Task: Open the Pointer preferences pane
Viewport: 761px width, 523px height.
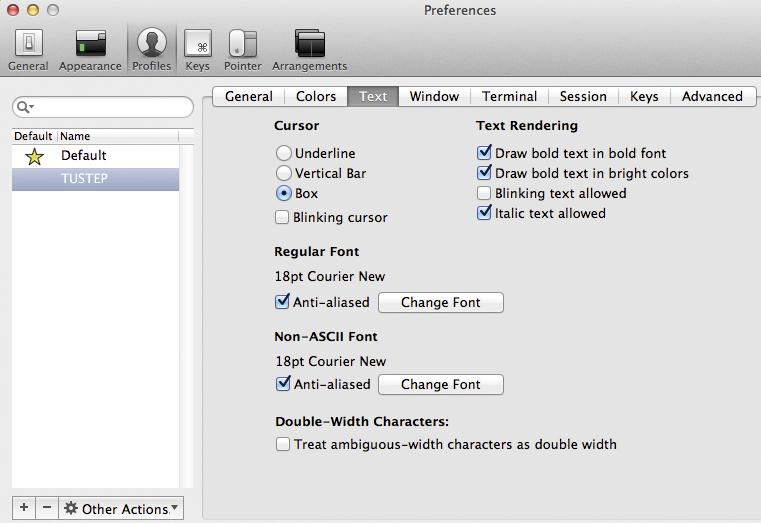Action: point(241,49)
